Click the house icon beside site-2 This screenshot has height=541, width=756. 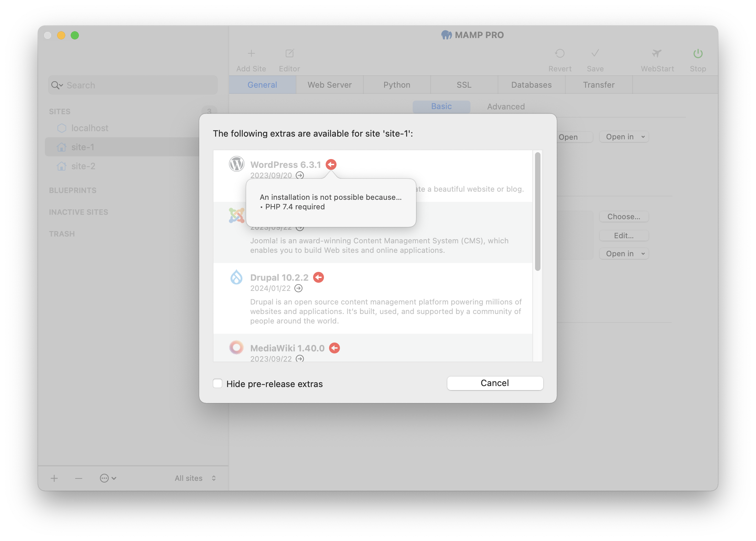click(x=62, y=166)
